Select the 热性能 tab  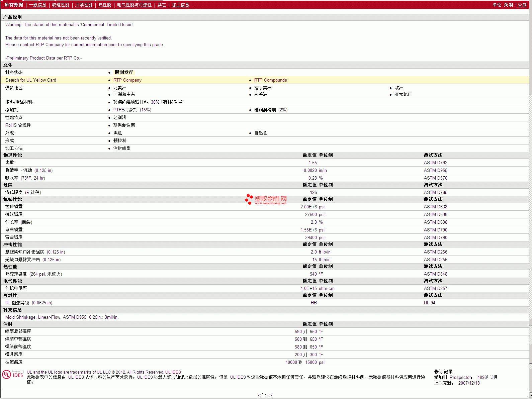point(105,5)
